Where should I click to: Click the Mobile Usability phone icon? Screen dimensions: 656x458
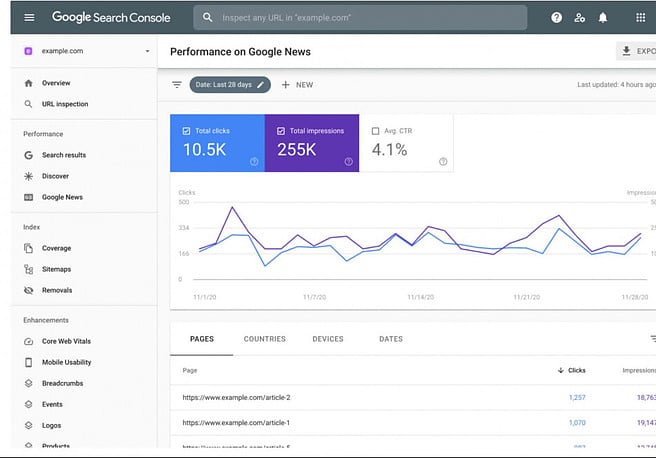(28, 362)
